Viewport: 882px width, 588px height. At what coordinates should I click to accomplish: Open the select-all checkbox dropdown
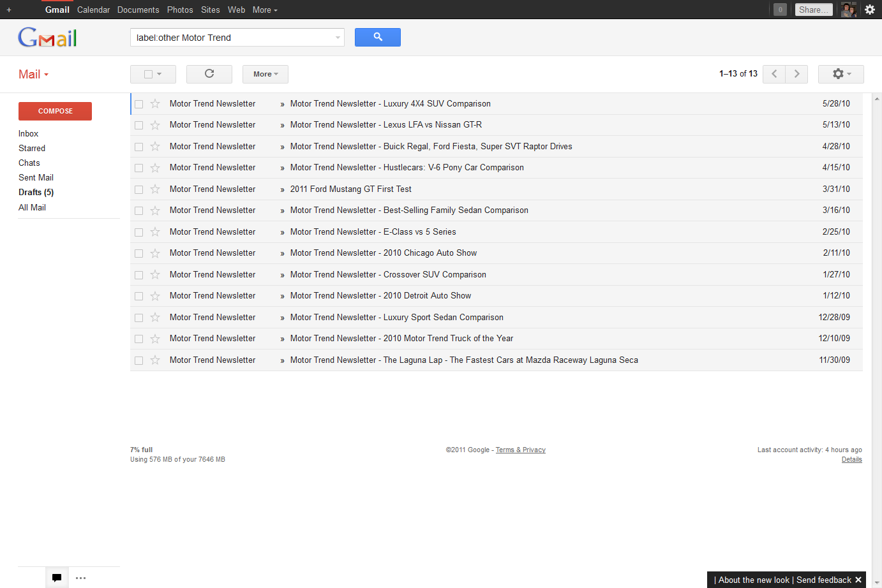tap(153, 74)
